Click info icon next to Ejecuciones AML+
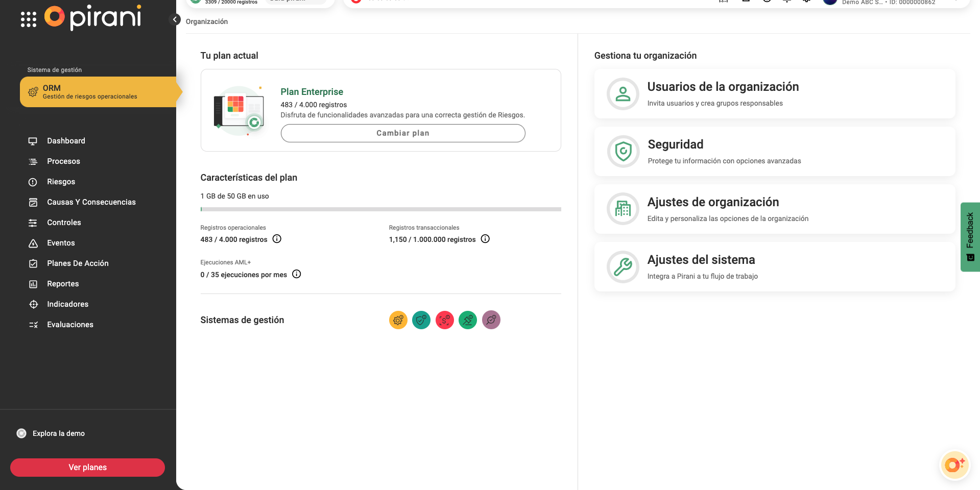Screen dimensions: 980x490 (x=296, y=274)
